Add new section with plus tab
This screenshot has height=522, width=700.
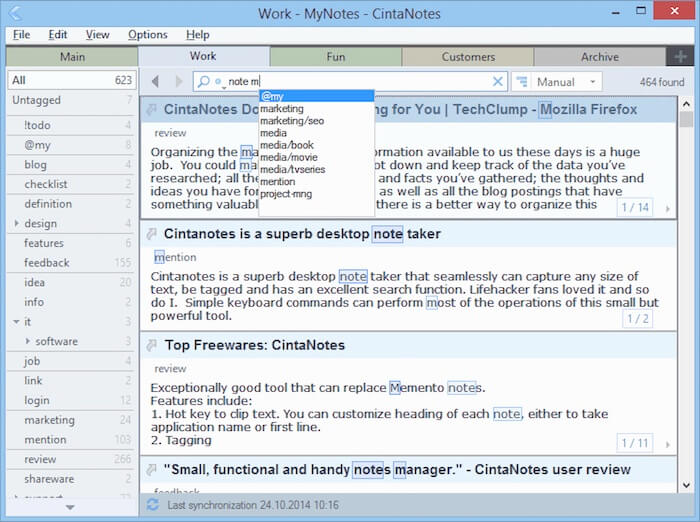point(680,57)
